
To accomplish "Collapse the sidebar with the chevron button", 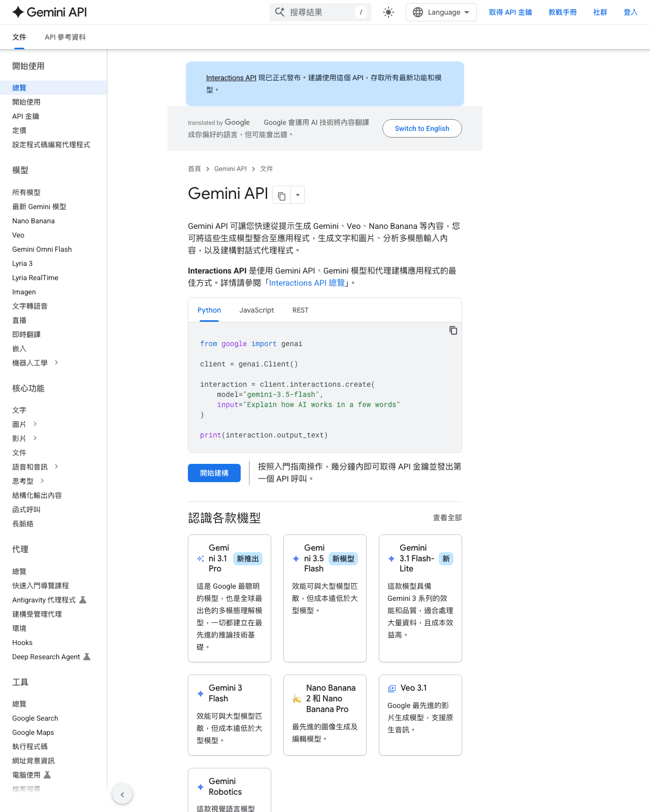I will (x=122, y=795).
